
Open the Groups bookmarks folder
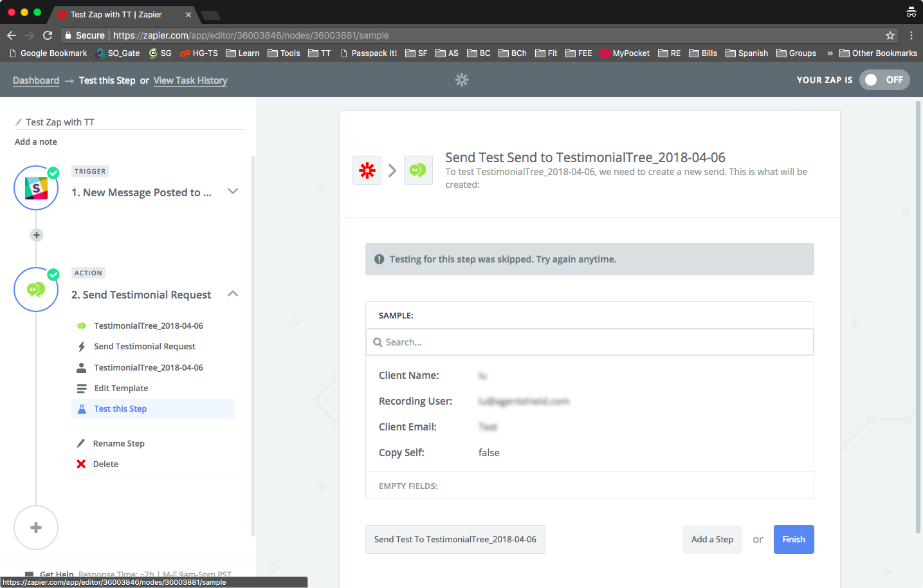coord(796,53)
